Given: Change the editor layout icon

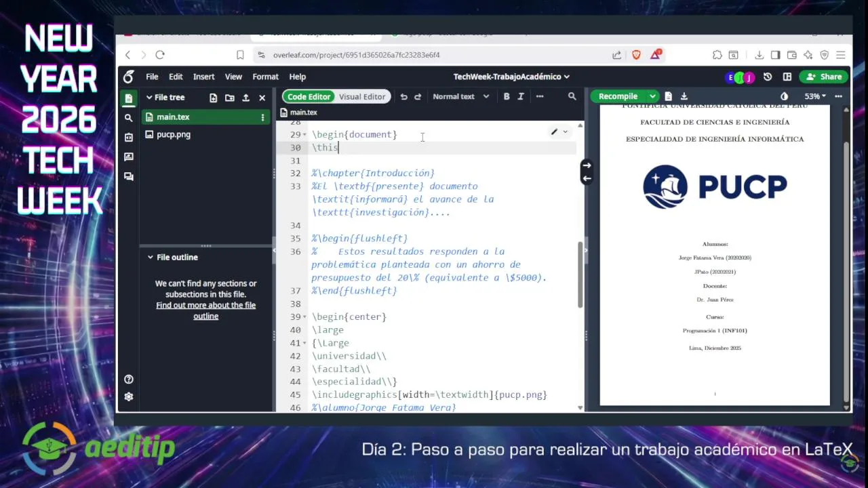Looking at the screenshot, I should click(787, 77).
